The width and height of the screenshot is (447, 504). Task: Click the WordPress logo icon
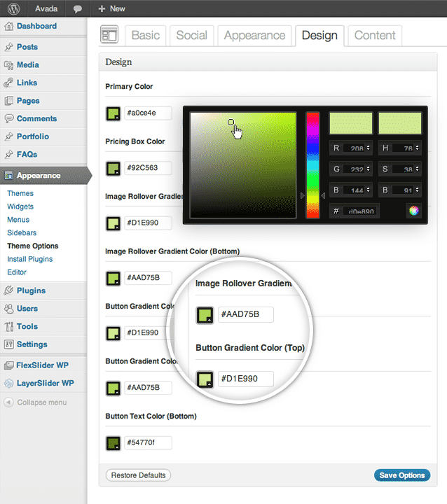12,8
